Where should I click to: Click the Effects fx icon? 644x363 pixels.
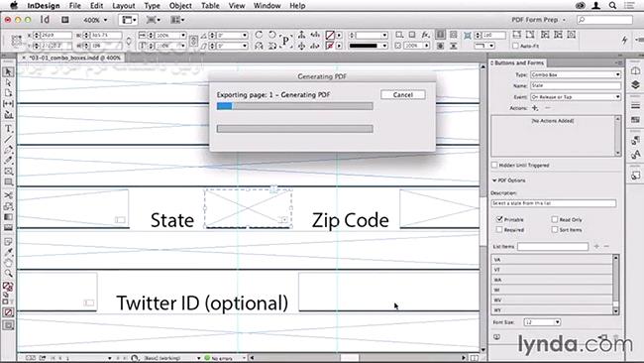point(425,35)
